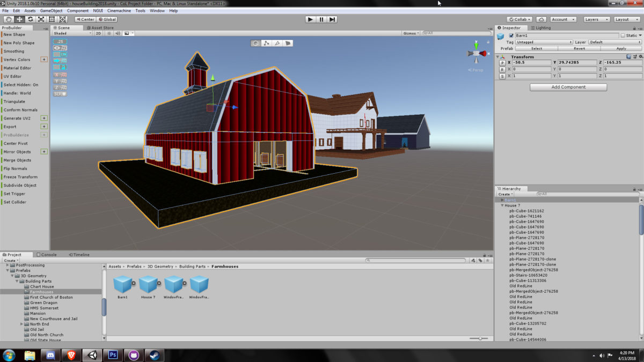The height and width of the screenshot is (362, 644).
Task: Toggle scene audio speaker icon
Action: (118, 33)
